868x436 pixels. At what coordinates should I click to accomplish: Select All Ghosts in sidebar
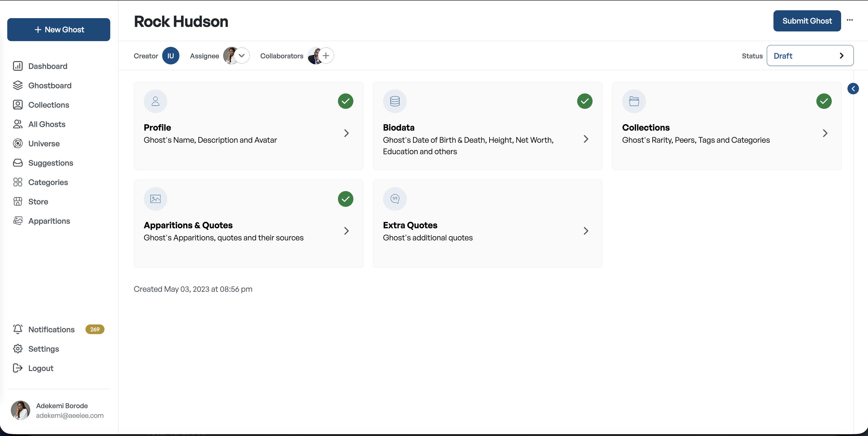47,124
